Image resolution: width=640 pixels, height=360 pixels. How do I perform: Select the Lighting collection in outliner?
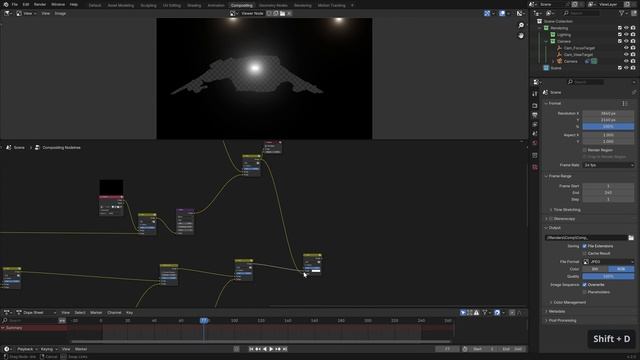(x=564, y=35)
